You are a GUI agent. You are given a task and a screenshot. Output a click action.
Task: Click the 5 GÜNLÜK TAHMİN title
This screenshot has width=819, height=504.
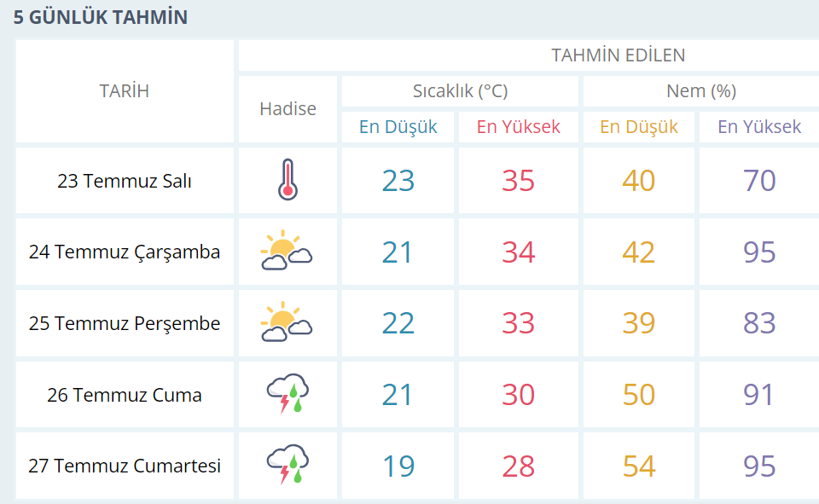click(x=101, y=17)
